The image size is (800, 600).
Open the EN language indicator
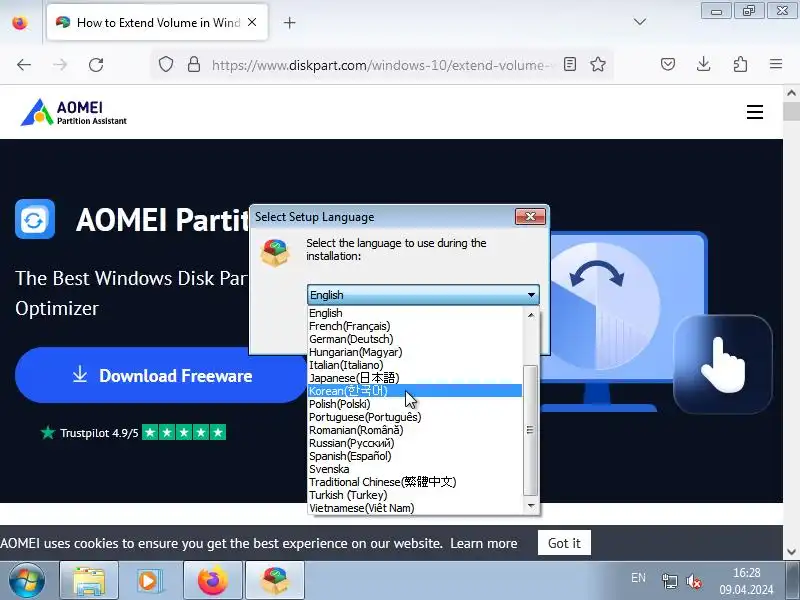tap(638, 578)
